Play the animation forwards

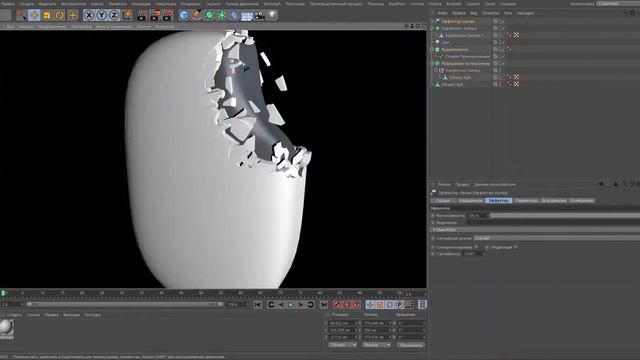[291, 305]
